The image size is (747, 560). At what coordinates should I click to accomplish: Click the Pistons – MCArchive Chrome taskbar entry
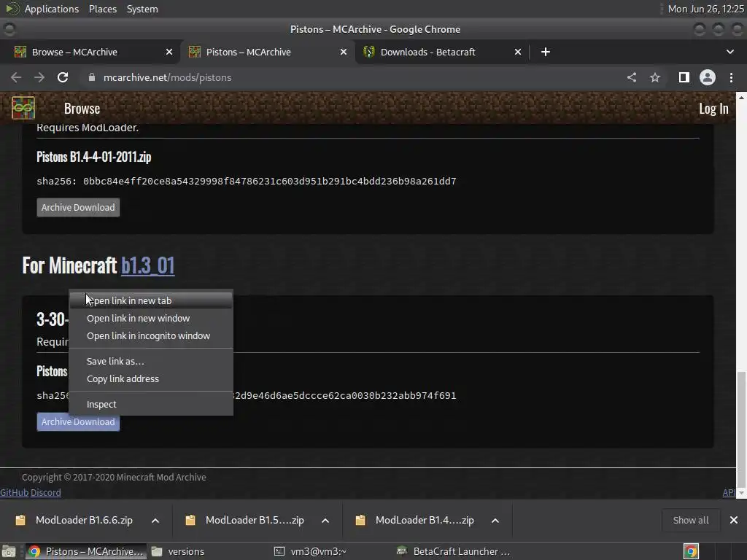86,551
